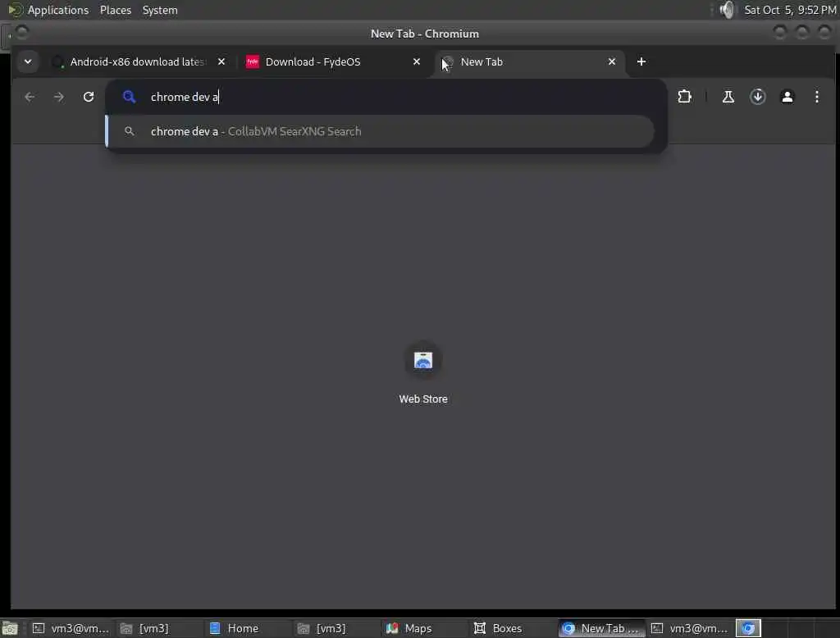Open the clock showing Sat Oct 5

click(790, 10)
